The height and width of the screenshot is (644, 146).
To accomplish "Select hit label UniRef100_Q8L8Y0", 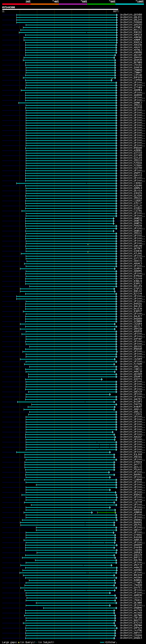I will tap(131, 17).
